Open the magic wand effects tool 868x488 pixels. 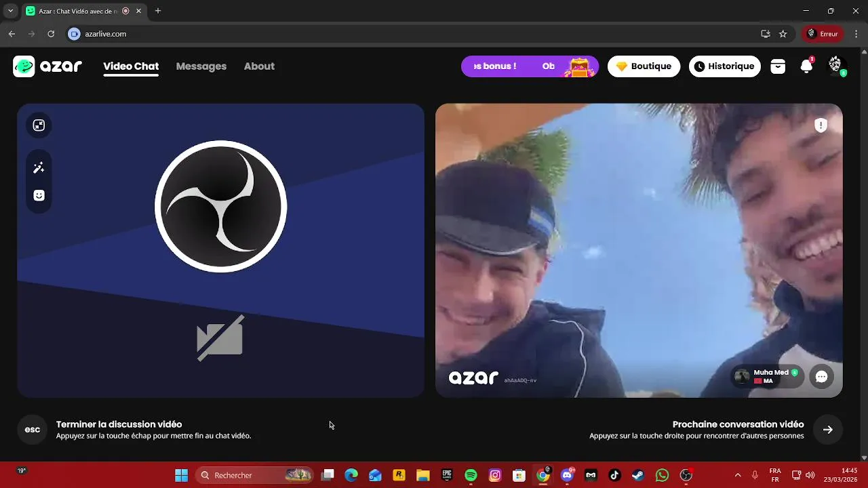pos(39,167)
